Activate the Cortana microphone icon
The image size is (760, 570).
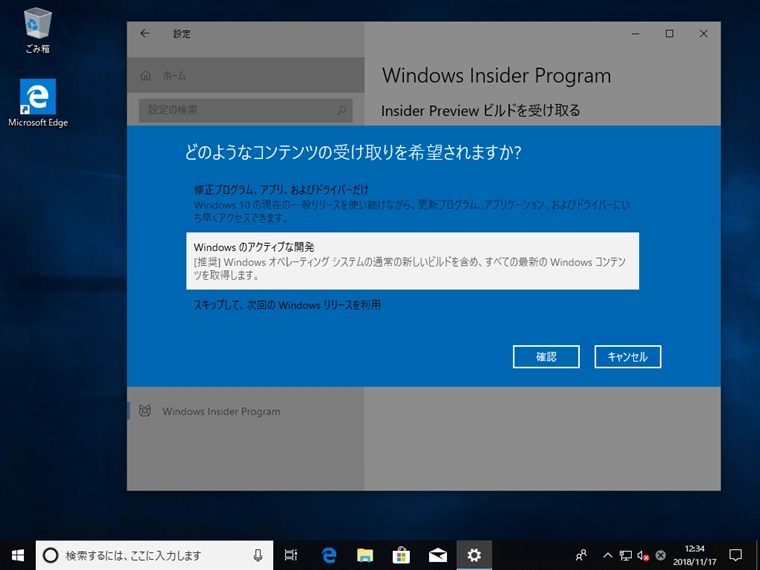point(258,555)
